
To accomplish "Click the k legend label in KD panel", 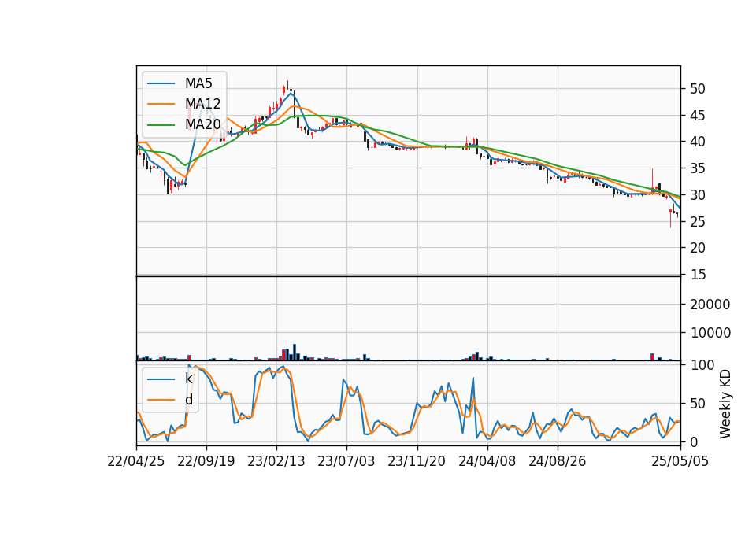I will coord(188,379).
